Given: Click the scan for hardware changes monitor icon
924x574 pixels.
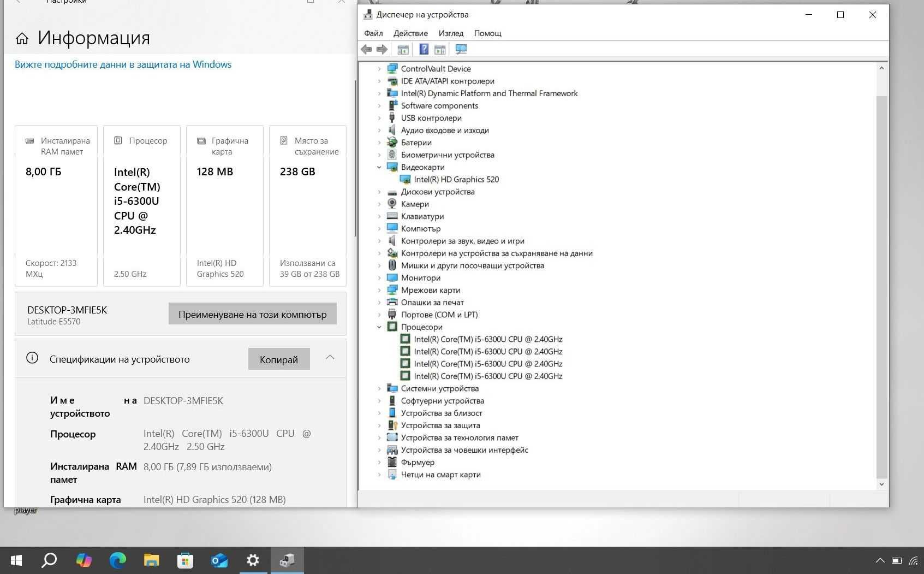Looking at the screenshot, I should pyautogui.click(x=461, y=50).
